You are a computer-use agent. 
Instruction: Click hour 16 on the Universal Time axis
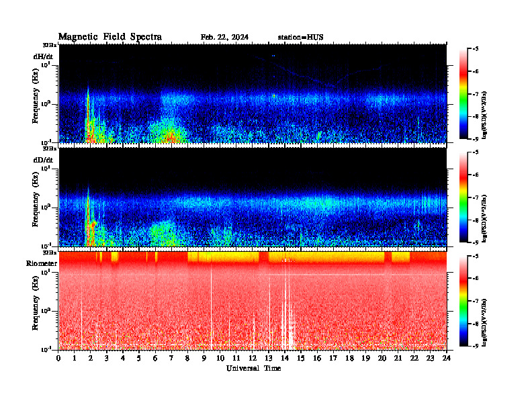[317, 359]
